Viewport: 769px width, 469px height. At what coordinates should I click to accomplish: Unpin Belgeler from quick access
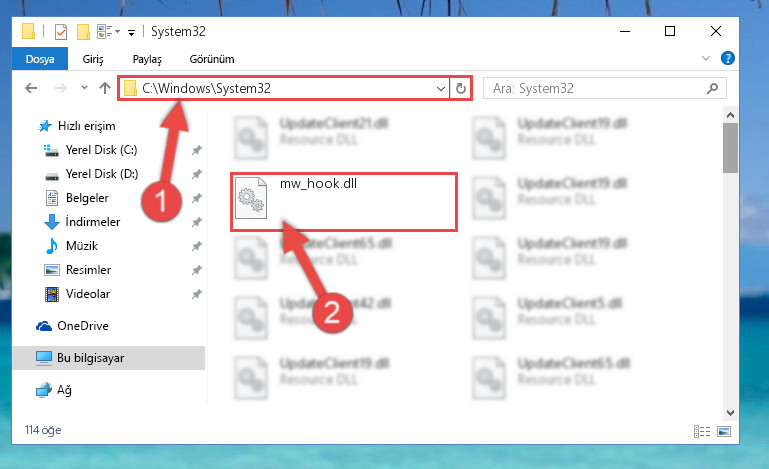tap(197, 198)
